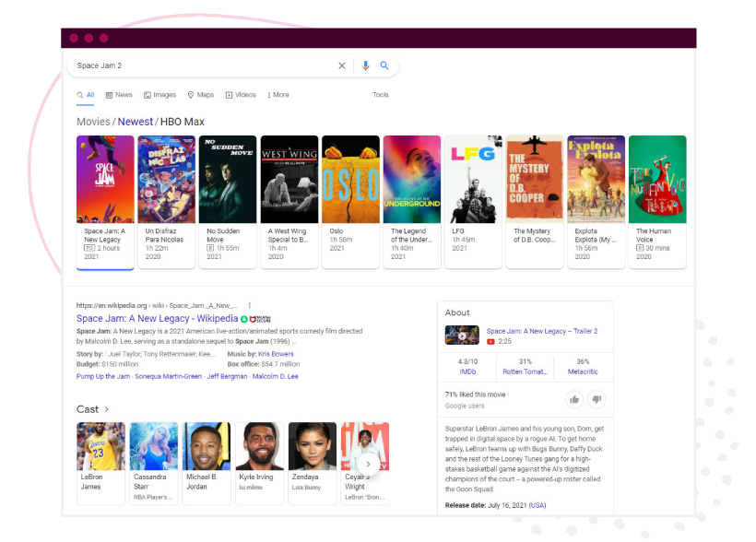Open the Sonequa Martin-Green link

169,376
